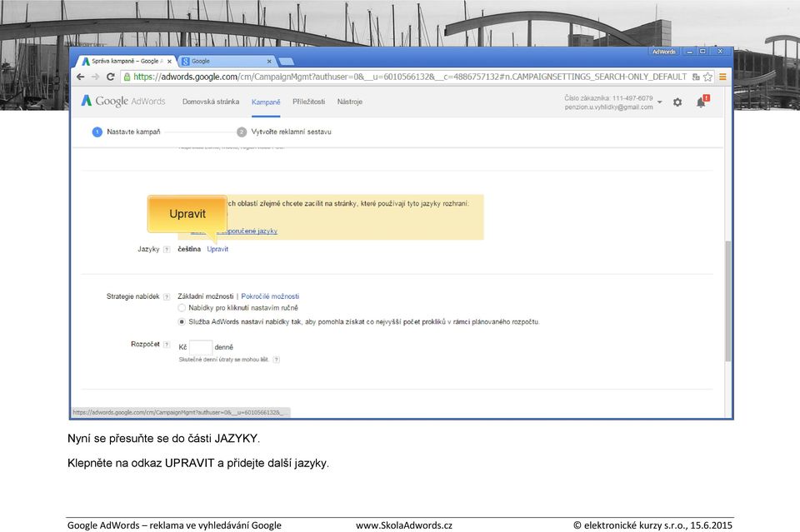
Task: Click the AdWords window title button
Action: (664, 52)
